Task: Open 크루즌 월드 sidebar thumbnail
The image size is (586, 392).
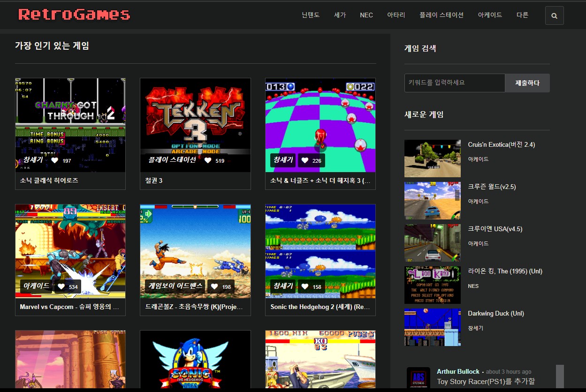Action: pyautogui.click(x=433, y=201)
